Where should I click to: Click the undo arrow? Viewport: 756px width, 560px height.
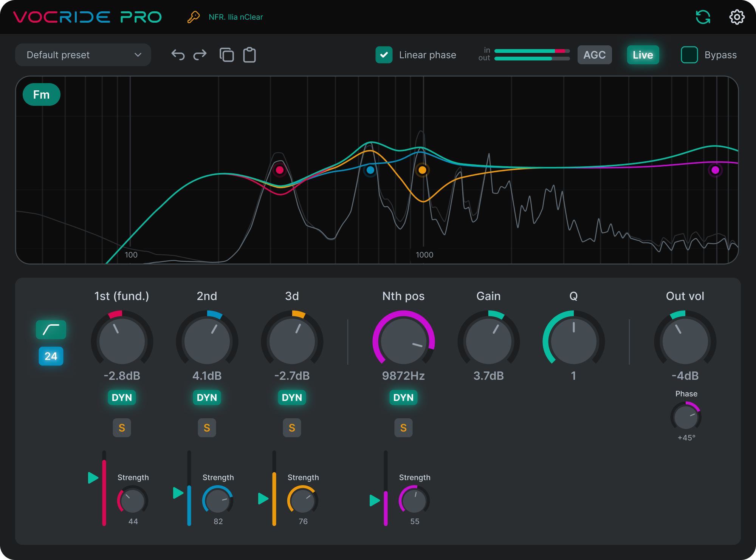pyautogui.click(x=178, y=55)
